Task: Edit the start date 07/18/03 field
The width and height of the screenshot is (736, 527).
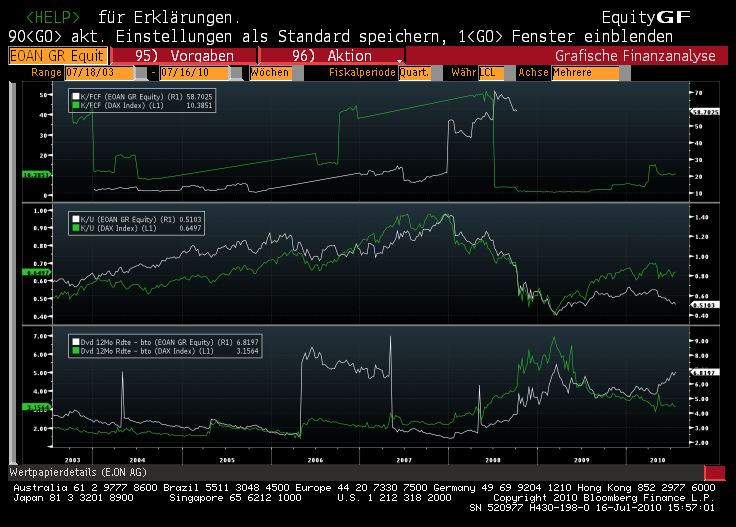Action: point(100,73)
